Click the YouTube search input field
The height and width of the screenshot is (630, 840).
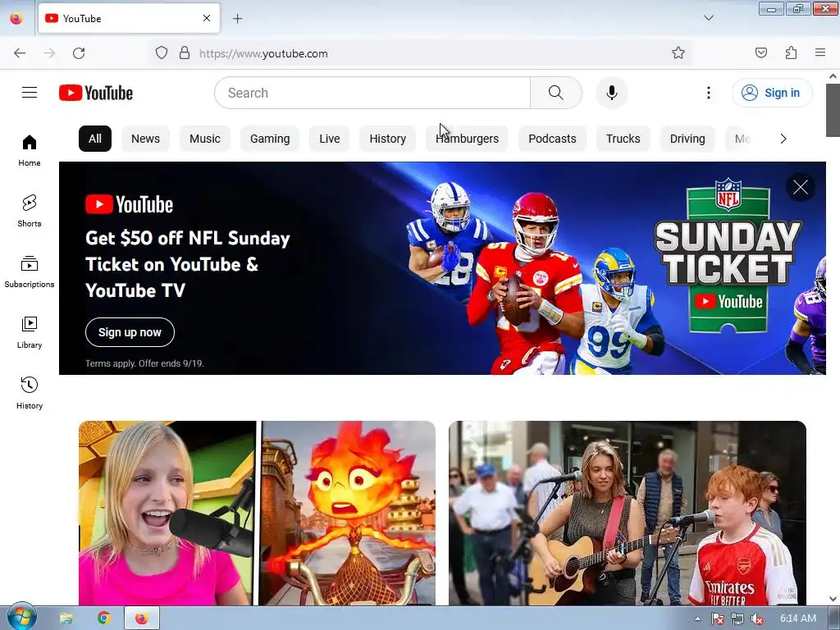pyautogui.click(x=372, y=93)
